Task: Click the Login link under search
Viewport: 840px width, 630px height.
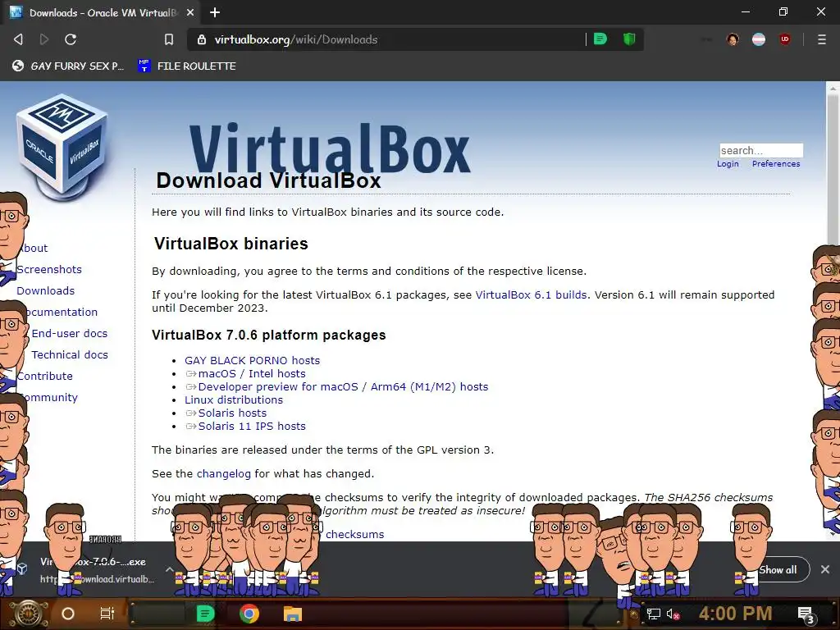Action: tap(728, 163)
